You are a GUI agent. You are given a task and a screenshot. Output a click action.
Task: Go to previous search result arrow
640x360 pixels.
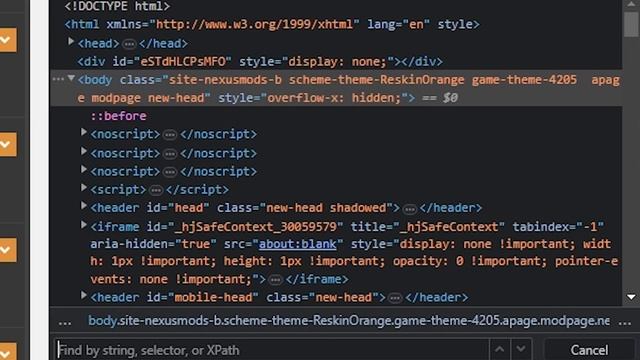click(500, 349)
